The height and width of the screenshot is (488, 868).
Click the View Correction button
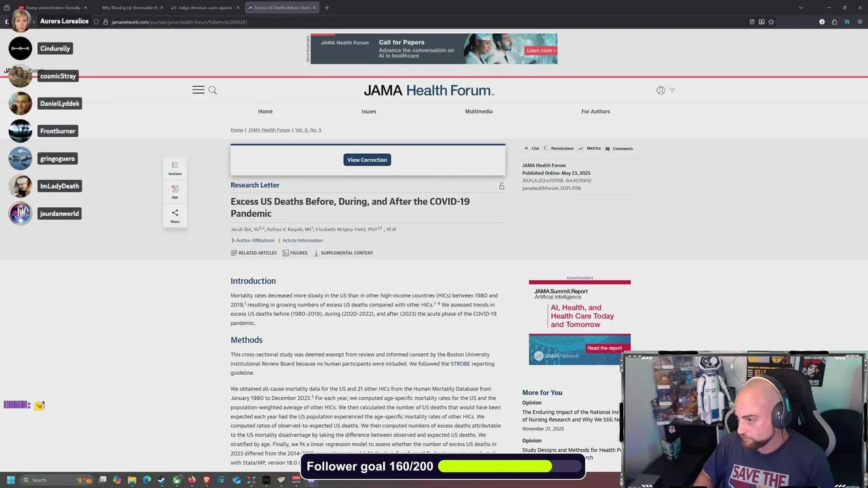click(367, 160)
